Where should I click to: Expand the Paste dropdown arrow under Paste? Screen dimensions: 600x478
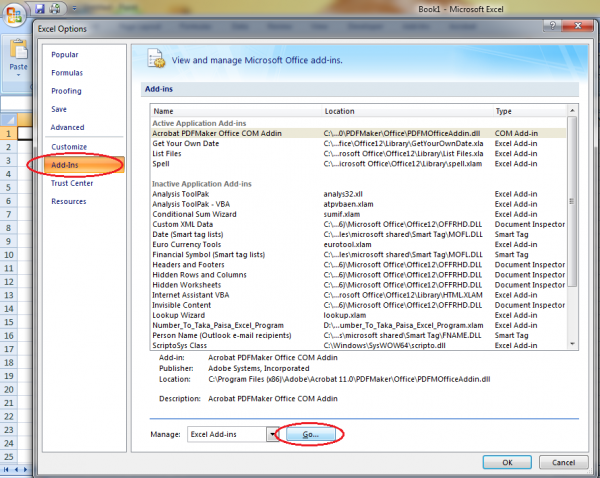coord(18,75)
